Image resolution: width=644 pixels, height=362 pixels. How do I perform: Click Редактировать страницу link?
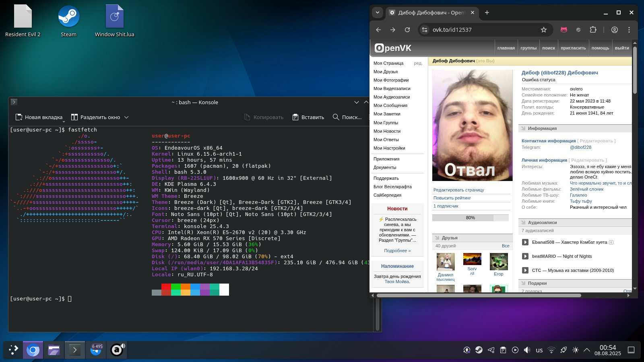coord(458,190)
